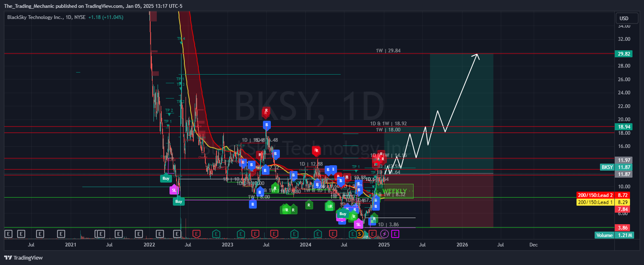Click the green E earnings marker just before 2023
Image resolution: width=644 pixels, height=265 pixels.
click(x=216, y=234)
